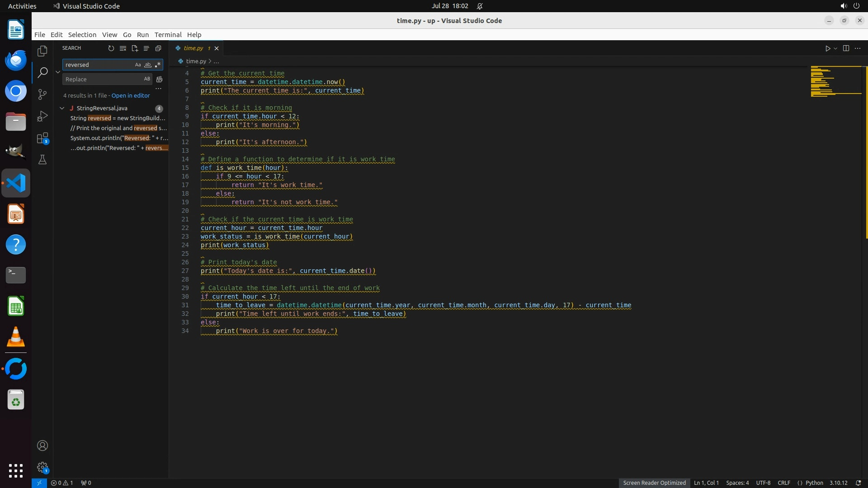
Task: Collapse the StringReversal.java results tree
Action: point(62,108)
